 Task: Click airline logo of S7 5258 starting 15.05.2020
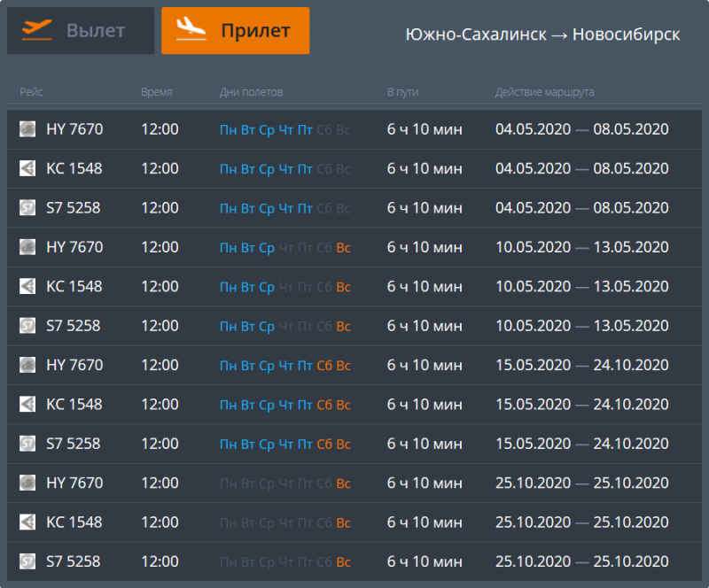[x=27, y=444]
